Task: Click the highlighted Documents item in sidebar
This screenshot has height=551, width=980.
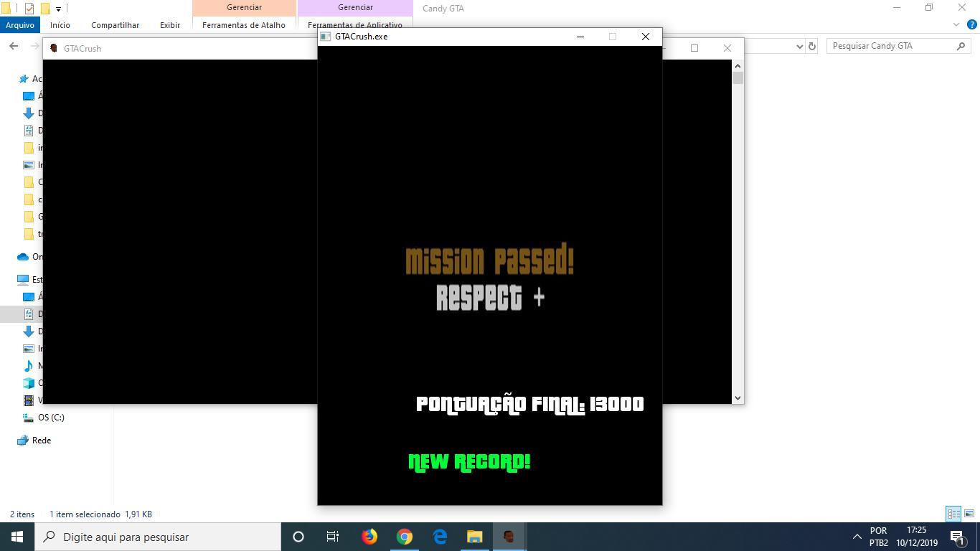Action: tap(22, 314)
